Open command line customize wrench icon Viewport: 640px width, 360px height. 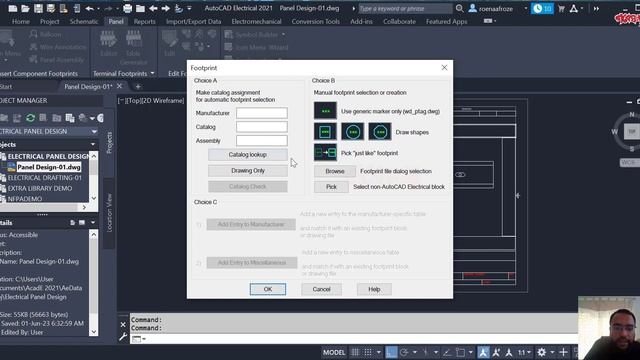tap(123, 337)
